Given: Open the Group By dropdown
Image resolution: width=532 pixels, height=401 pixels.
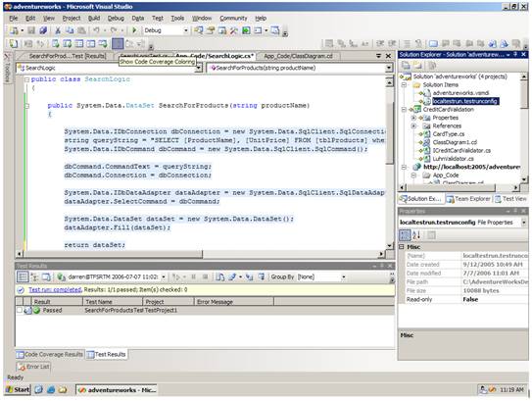Looking at the screenshot, I should [x=343, y=277].
